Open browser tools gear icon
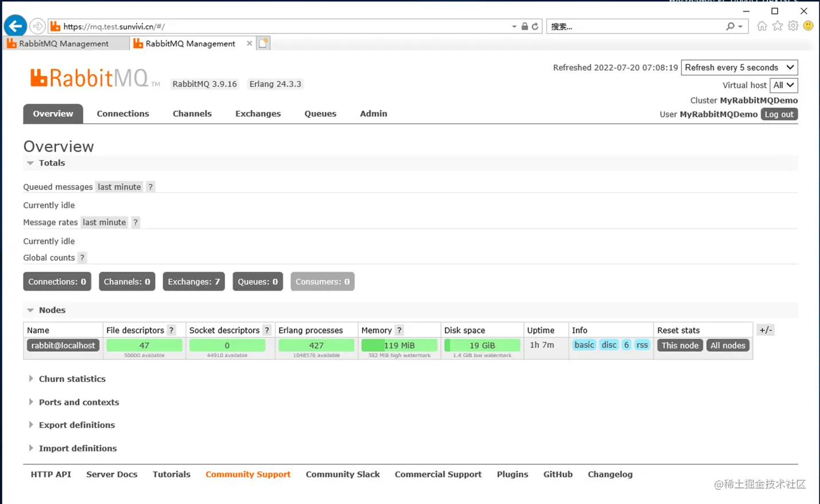Screen dimensions: 820x504 (x=793, y=26)
